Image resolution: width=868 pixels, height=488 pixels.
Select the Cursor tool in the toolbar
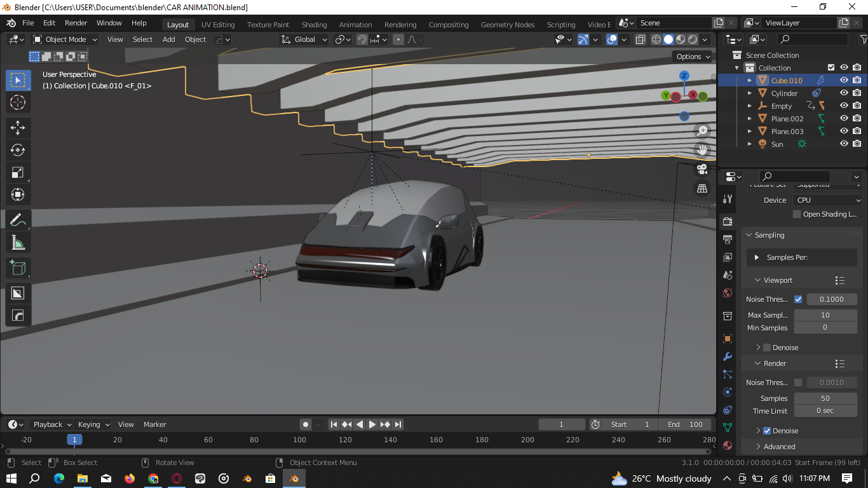pos(18,103)
